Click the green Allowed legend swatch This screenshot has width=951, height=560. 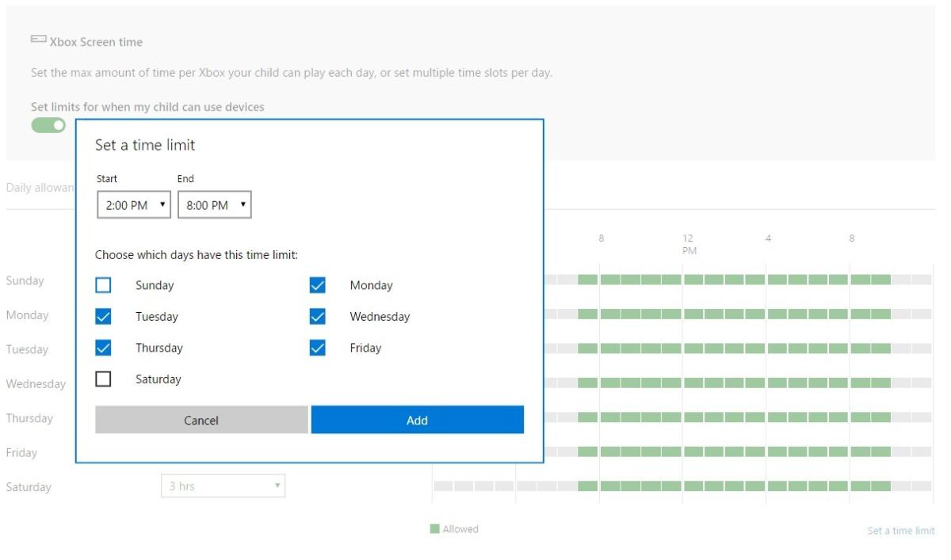tap(435, 529)
